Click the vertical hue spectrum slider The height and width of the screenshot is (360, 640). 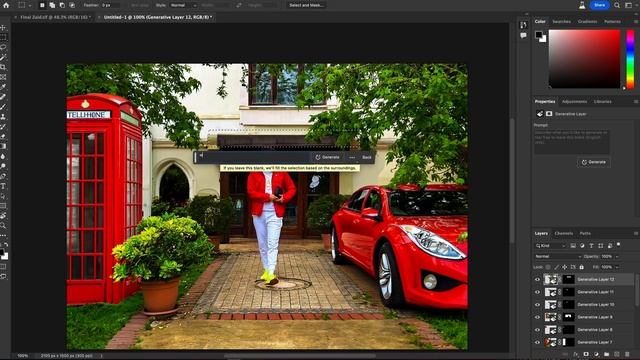coord(630,59)
